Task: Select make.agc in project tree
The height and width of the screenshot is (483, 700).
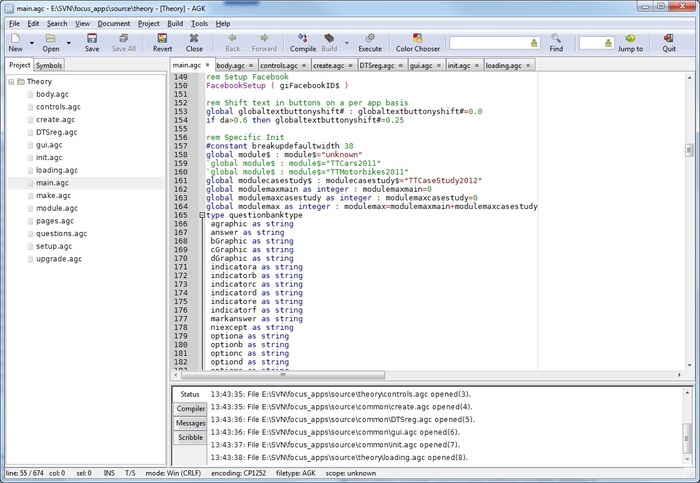Action: [54, 195]
